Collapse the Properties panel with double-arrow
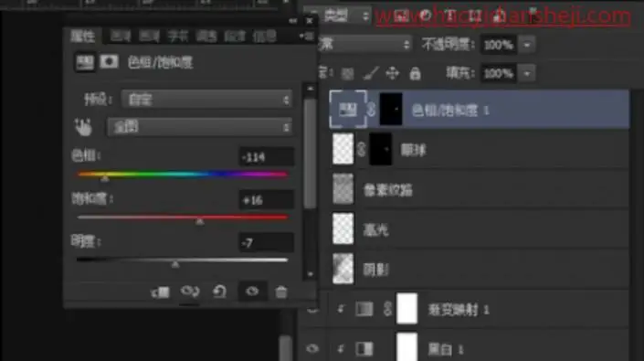 [293, 20]
